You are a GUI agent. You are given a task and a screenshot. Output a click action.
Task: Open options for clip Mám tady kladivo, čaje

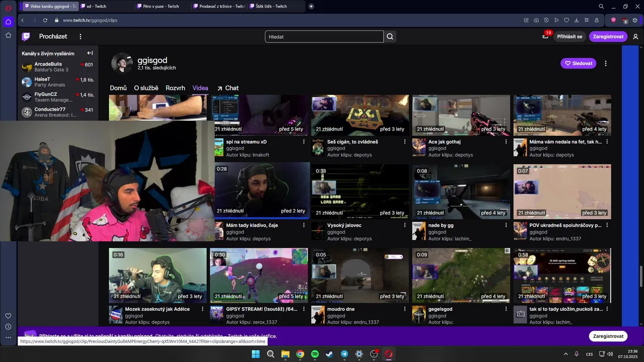[x=304, y=225]
